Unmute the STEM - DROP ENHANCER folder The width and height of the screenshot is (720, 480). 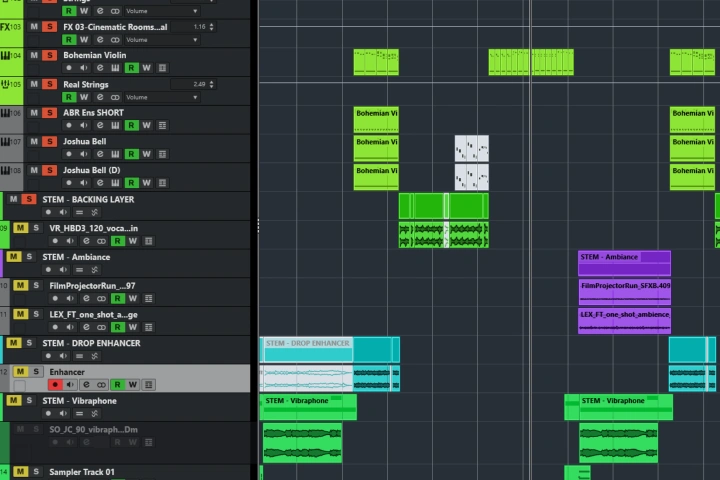13,343
